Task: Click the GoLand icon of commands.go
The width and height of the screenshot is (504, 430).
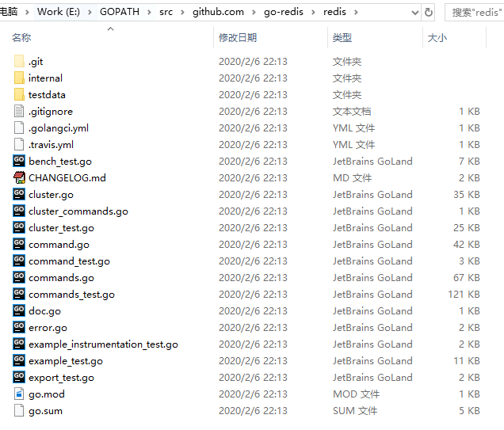Action: click(x=19, y=277)
